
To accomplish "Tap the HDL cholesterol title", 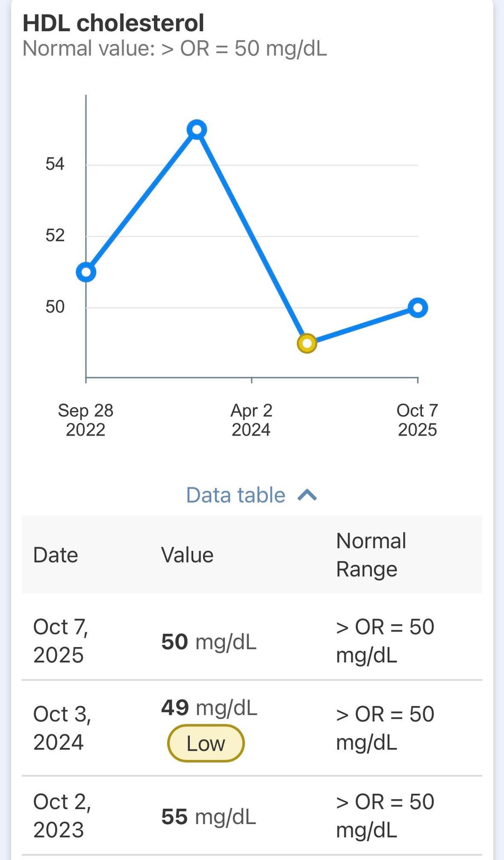I will pos(113,23).
